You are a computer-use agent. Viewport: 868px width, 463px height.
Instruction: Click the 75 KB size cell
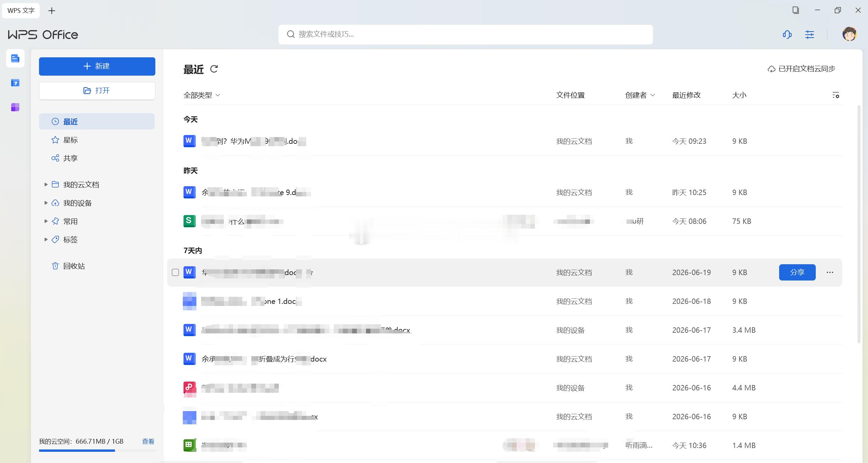coord(741,221)
